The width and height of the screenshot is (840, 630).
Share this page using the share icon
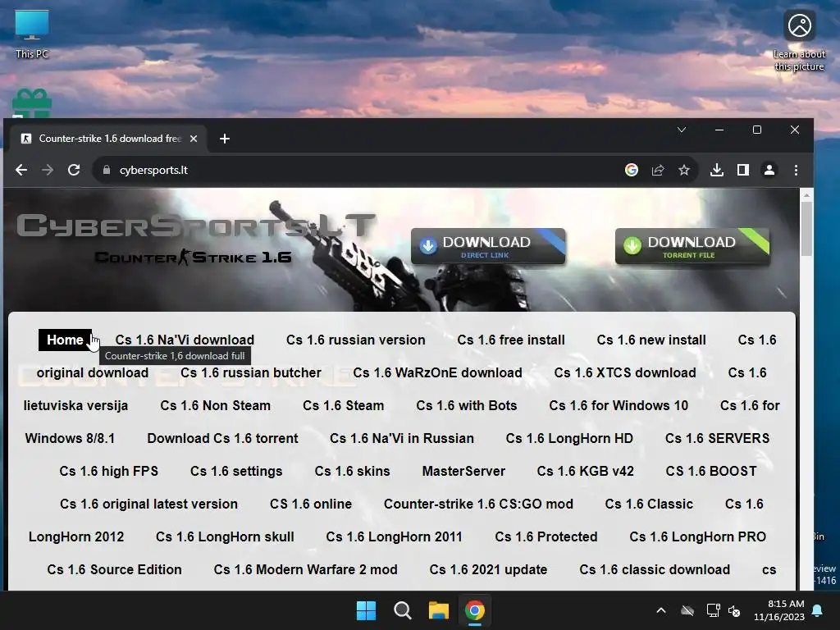click(x=658, y=170)
